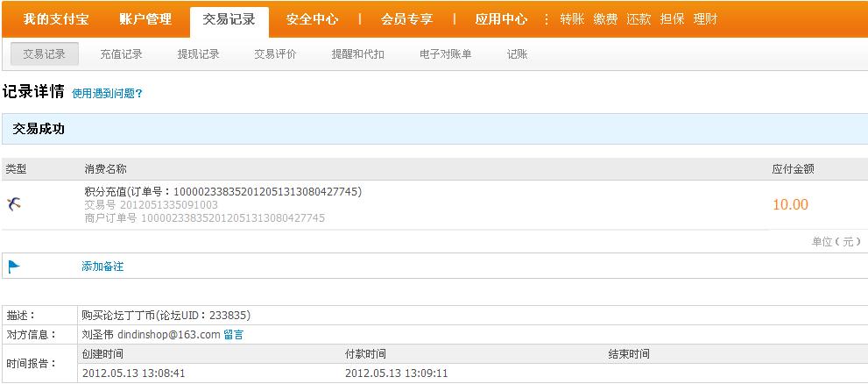Click 添加备注 to add a note
This screenshot has height=384, width=868.
coord(102,267)
